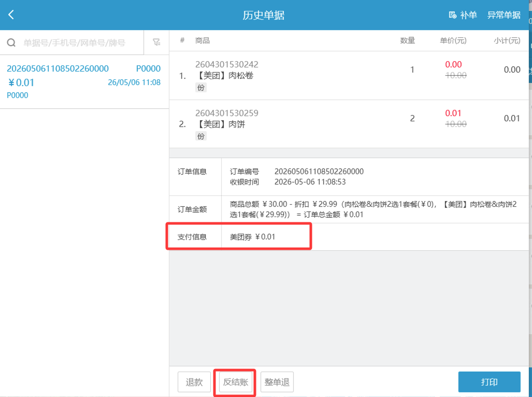Click the 美团券 ￥0.01 payment text
The width and height of the screenshot is (532, 397).
252,237
